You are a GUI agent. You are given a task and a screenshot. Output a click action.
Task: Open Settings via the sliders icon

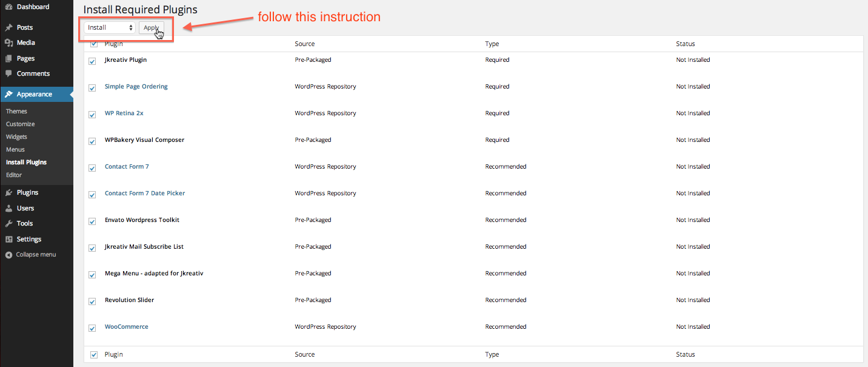coord(10,238)
